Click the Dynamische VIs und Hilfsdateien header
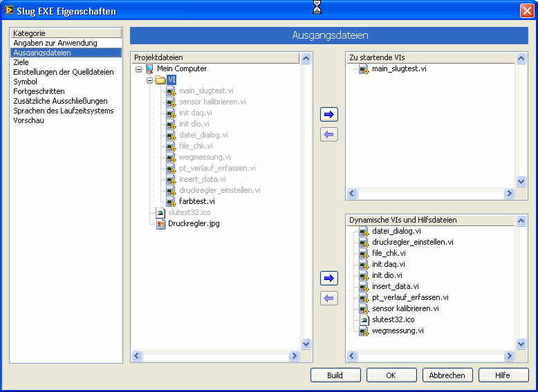The height and width of the screenshot is (392, 538). pos(430,220)
